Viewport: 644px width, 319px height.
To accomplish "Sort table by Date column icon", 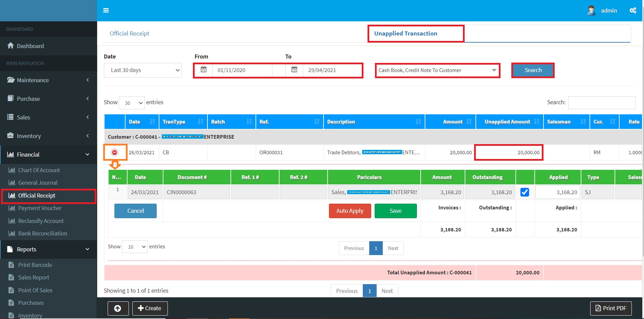I will click(x=152, y=122).
